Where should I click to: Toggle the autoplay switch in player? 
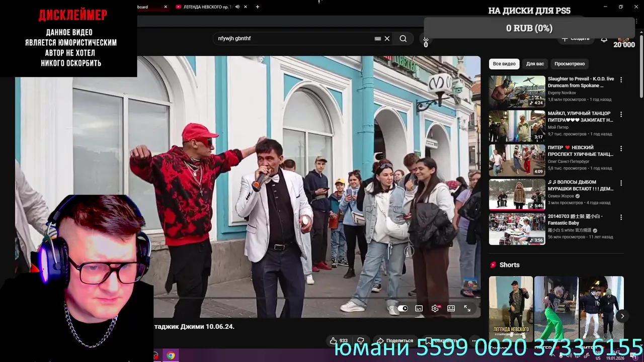point(403,308)
